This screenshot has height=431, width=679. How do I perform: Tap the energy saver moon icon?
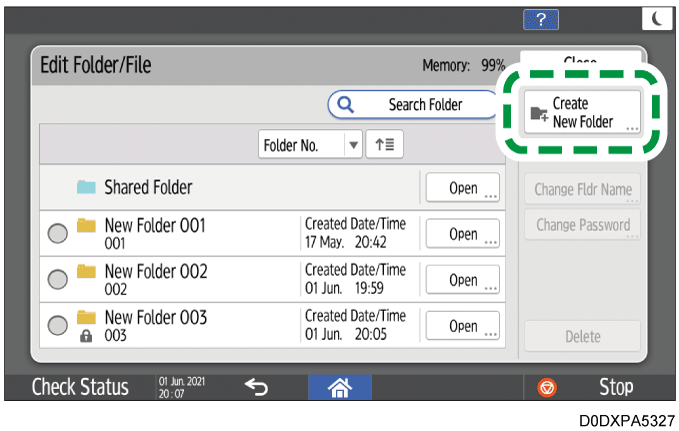(x=656, y=19)
